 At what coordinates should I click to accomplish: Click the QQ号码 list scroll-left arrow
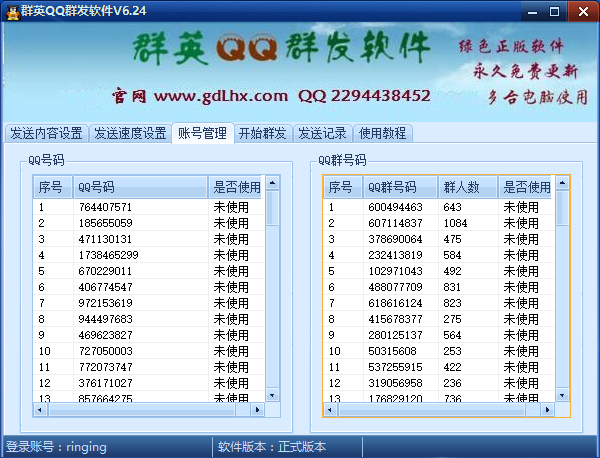(x=40, y=410)
